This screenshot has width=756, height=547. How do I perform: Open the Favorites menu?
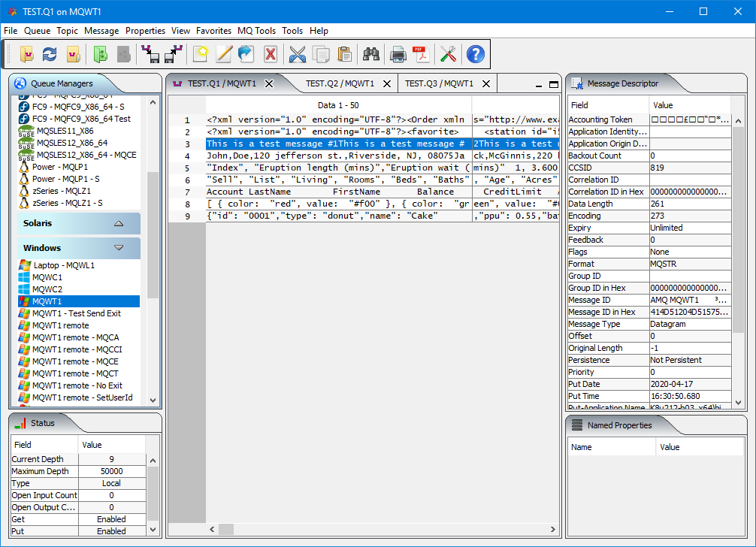pos(213,31)
